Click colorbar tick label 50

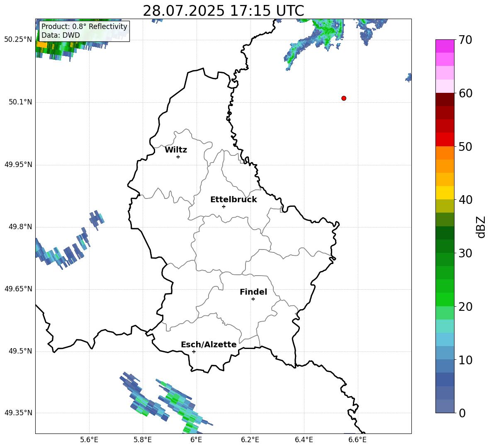pyautogui.click(x=466, y=146)
